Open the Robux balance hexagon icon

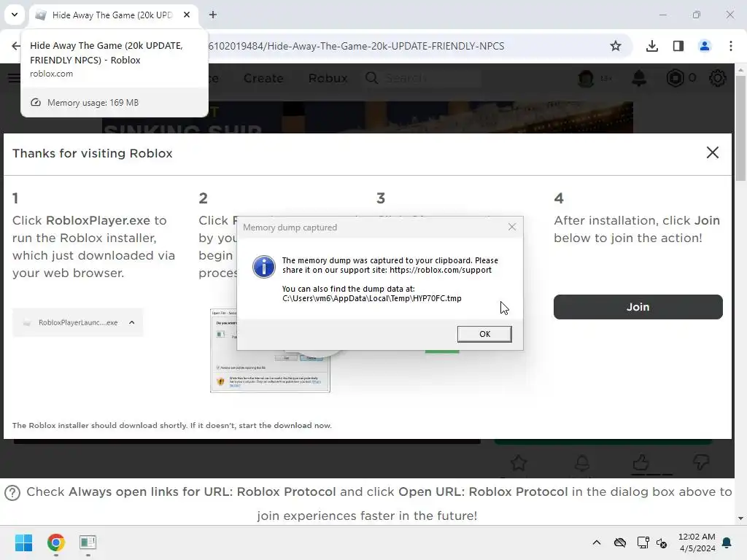(x=675, y=78)
